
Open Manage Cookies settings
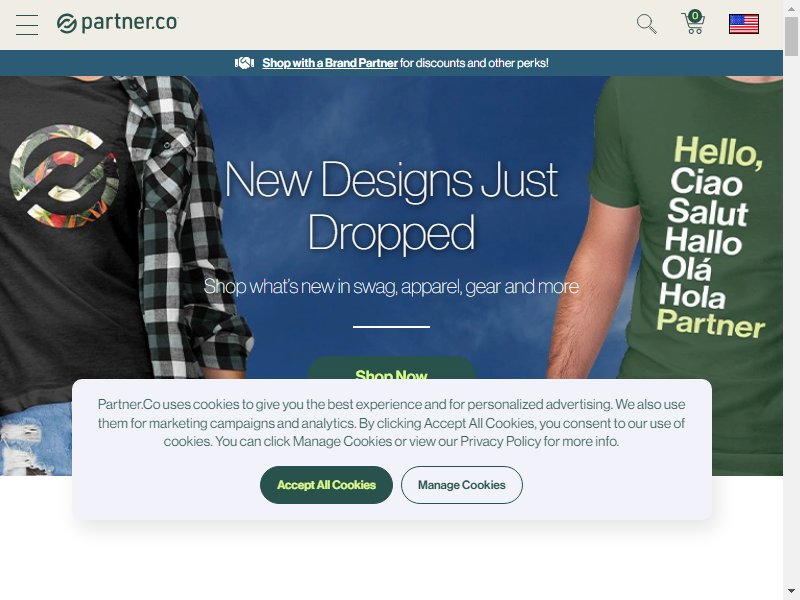(x=462, y=485)
